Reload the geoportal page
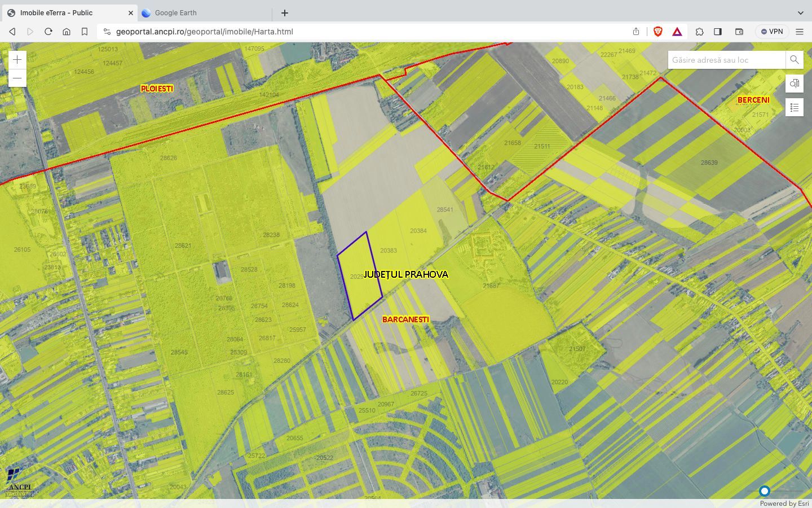Screen dimensions: 812x508 pyautogui.click(x=48, y=32)
